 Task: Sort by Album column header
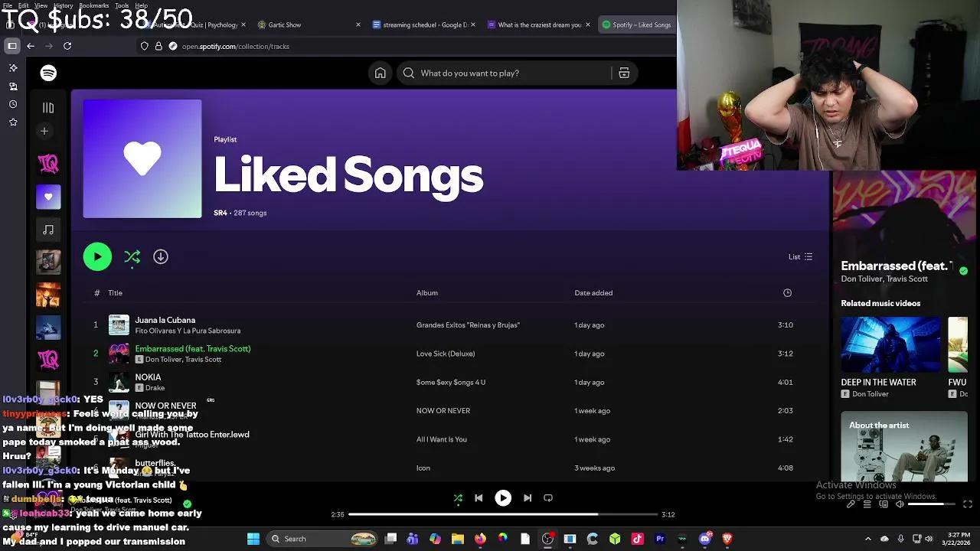tap(427, 292)
